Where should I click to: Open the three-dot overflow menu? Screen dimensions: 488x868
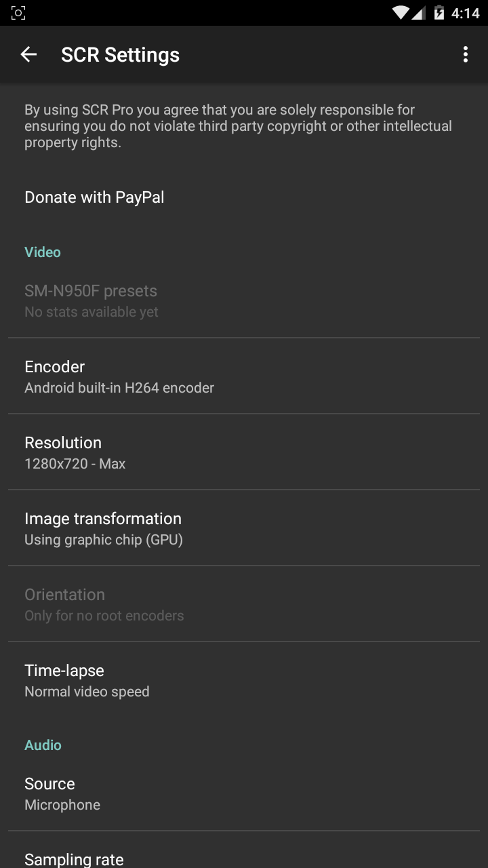[465, 55]
